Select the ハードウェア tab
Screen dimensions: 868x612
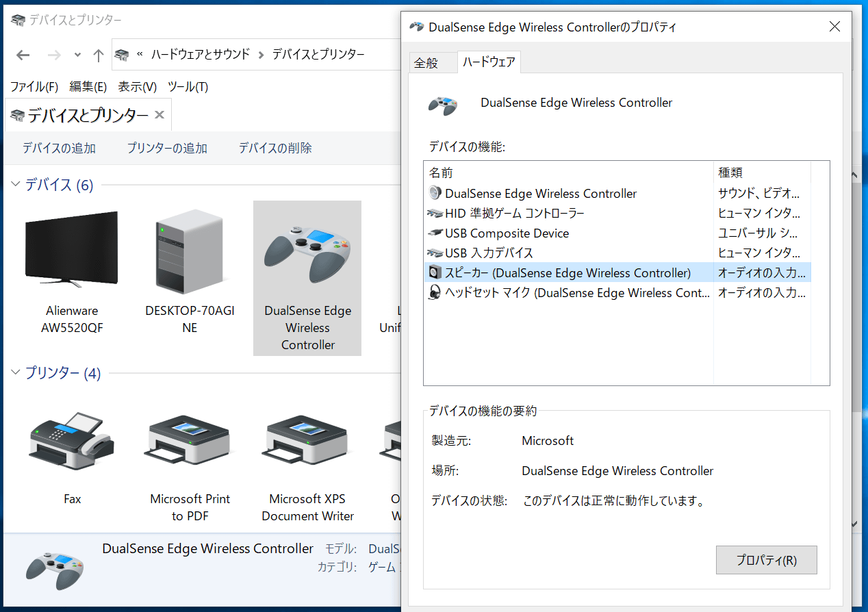(x=489, y=62)
